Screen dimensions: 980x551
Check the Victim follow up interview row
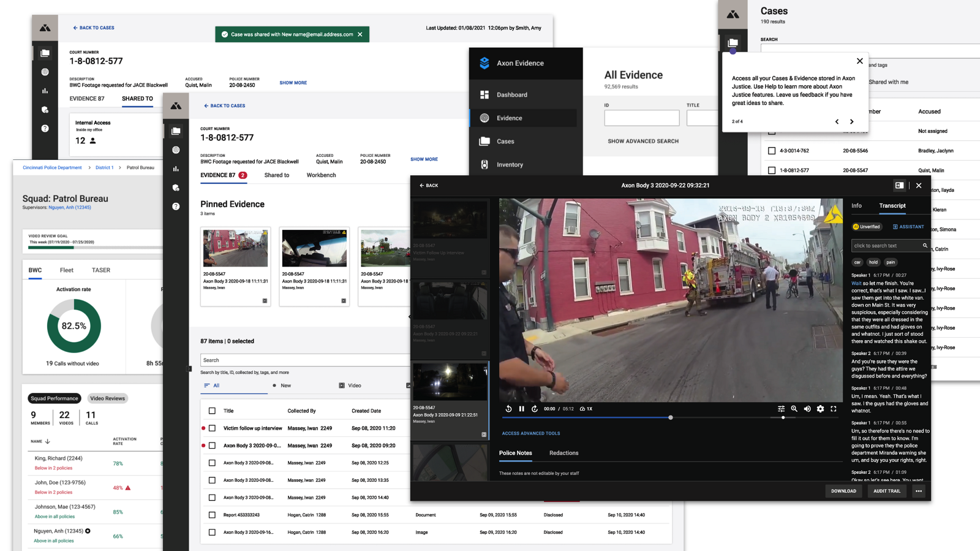point(212,428)
